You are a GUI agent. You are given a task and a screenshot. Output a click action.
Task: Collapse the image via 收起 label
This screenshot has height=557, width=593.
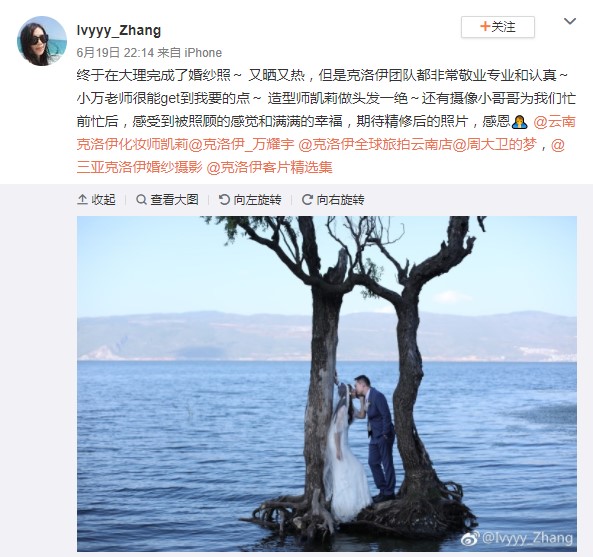(103, 199)
